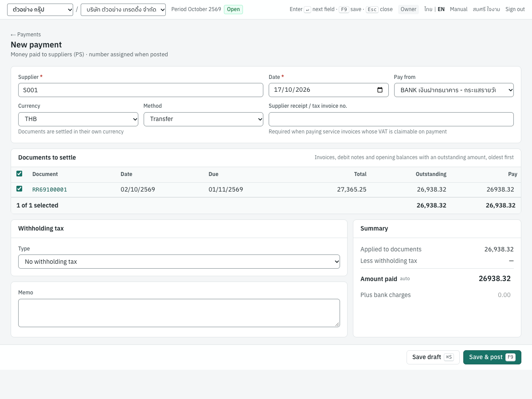This screenshot has width=532, height=399.
Task: Click the Total column header
Action: click(x=360, y=174)
